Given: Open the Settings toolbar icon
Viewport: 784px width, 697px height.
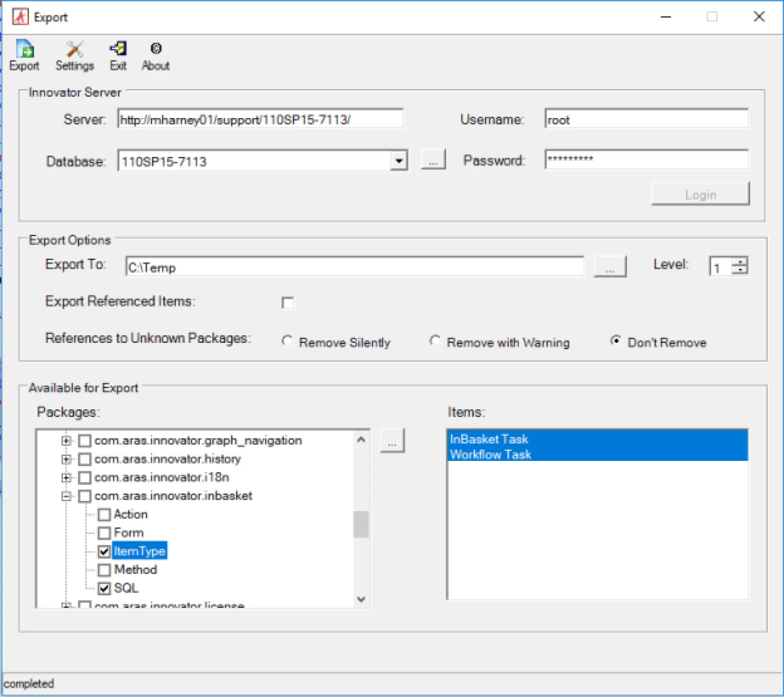Looking at the screenshot, I should point(75,54).
